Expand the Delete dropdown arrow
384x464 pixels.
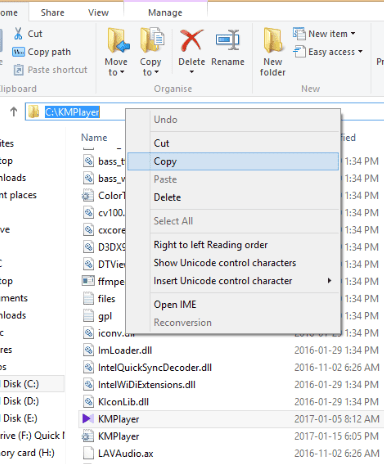(x=192, y=72)
